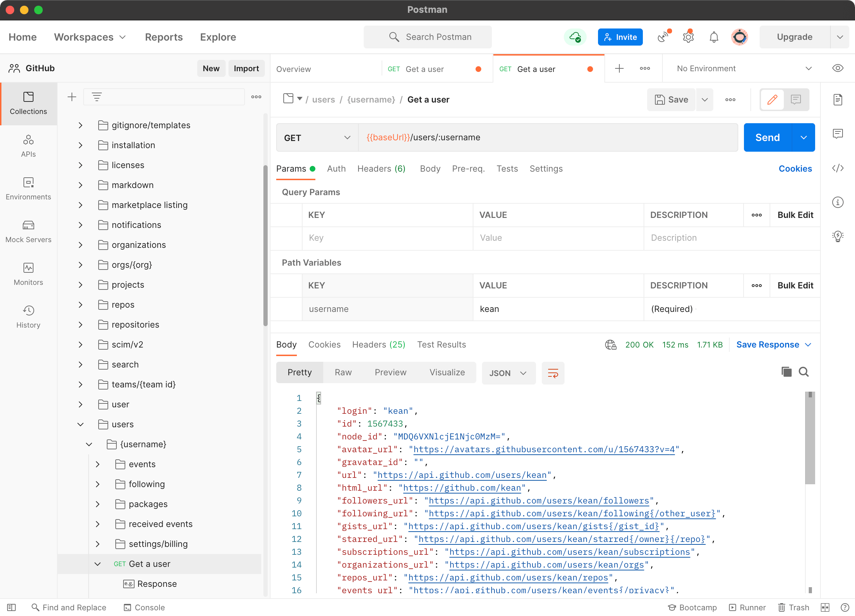This screenshot has width=855, height=616.
Task: Switch to edit mode pencil icon
Action: (x=772, y=100)
